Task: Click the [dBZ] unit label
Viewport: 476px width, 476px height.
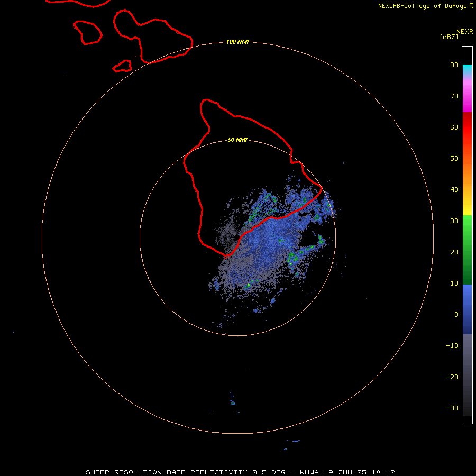Action: click(449, 36)
